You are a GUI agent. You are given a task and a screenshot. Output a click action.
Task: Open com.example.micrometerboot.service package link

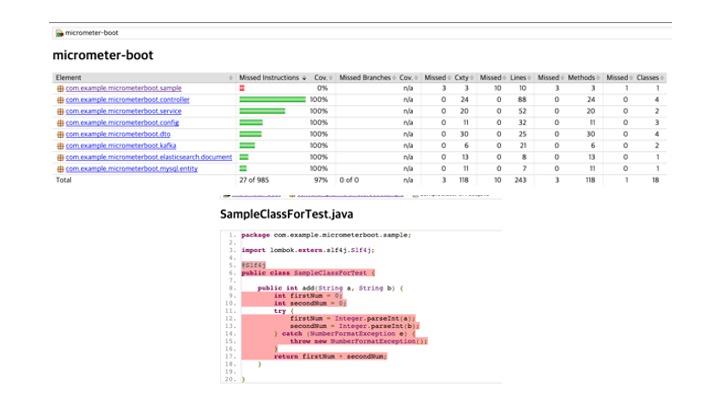tap(123, 111)
